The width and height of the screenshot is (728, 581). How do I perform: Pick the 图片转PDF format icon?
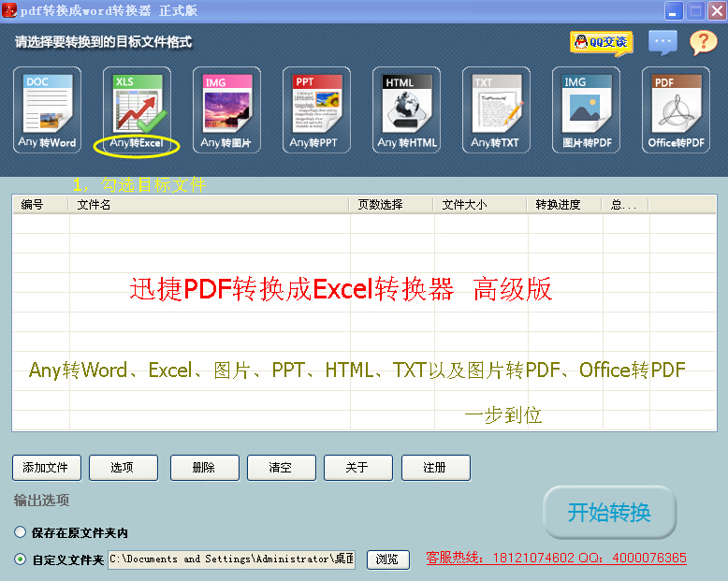[x=586, y=110]
